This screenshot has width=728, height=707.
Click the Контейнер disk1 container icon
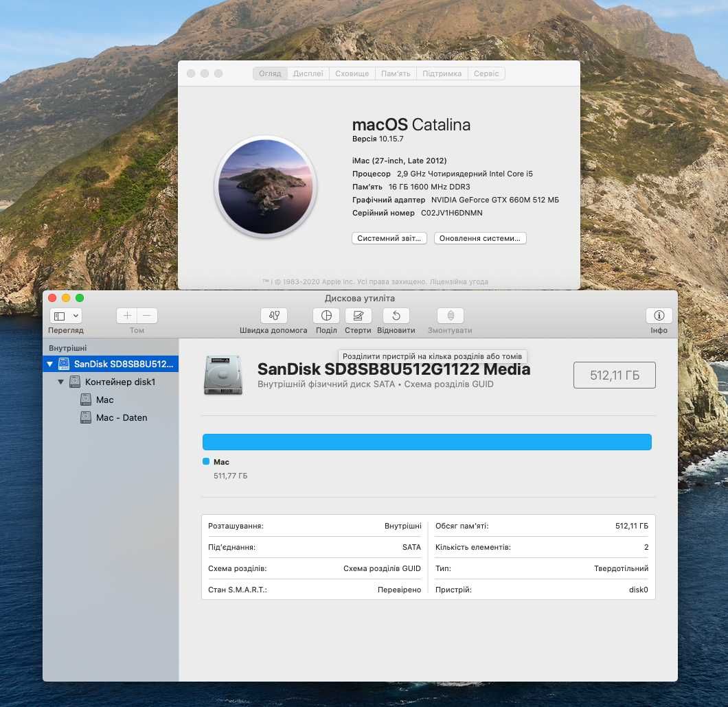[x=75, y=382]
